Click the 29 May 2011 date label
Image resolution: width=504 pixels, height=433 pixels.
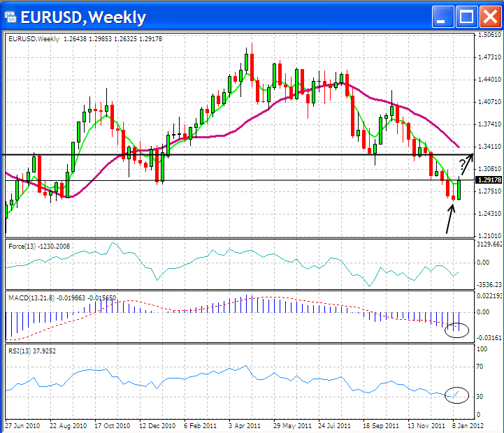pyautogui.click(x=292, y=426)
